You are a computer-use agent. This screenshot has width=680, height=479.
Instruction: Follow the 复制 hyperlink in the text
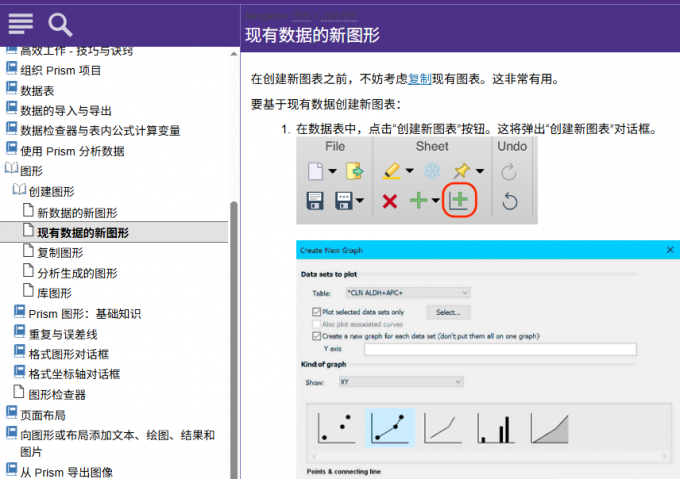point(419,79)
